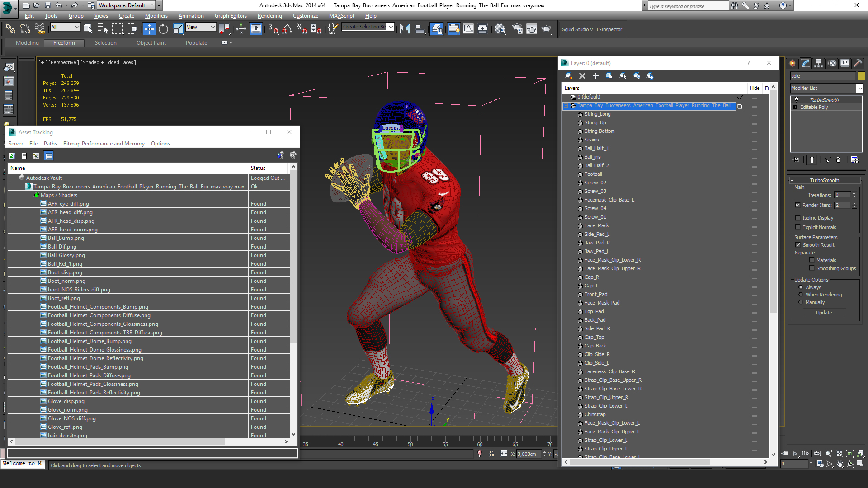Collapse the Tampa_Bay_Buccaneers layer tree
868x488 pixels.
point(566,106)
